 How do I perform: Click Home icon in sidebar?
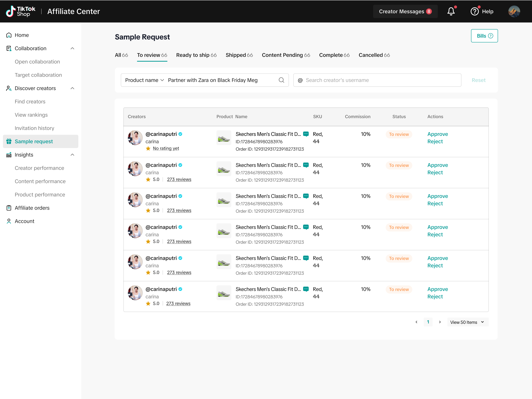pyautogui.click(x=9, y=35)
